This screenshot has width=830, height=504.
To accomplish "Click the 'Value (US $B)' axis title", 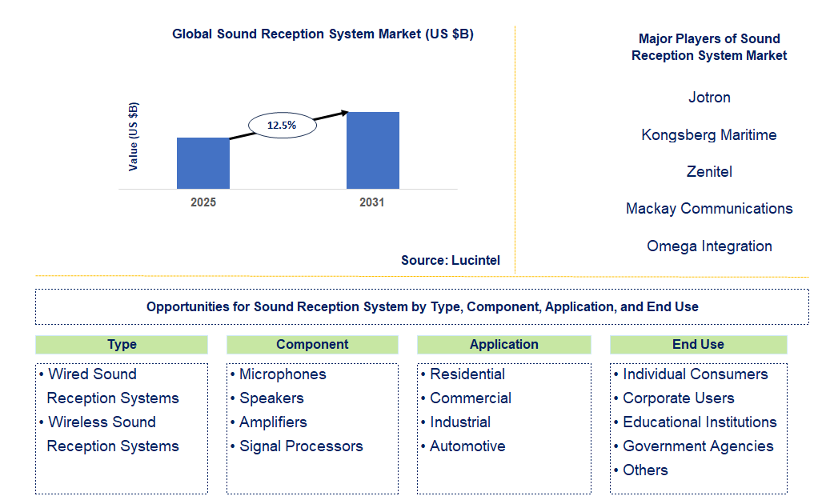I will pos(133,137).
